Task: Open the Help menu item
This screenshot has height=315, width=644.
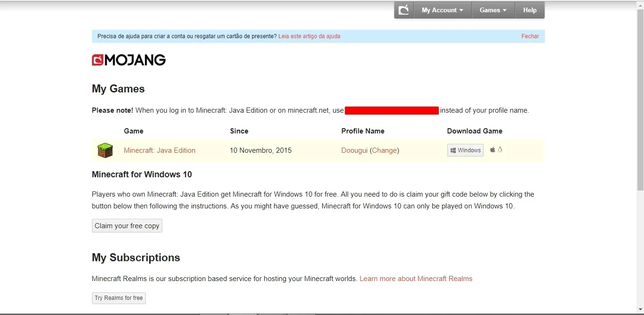Action: [x=530, y=10]
